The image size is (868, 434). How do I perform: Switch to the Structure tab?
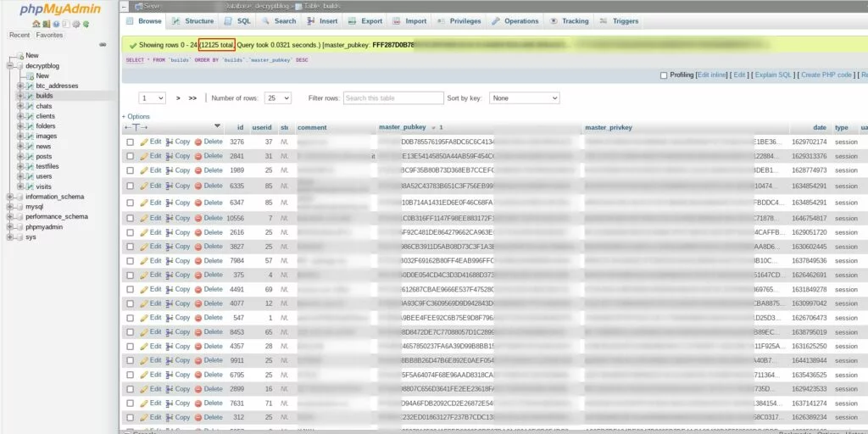(x=192, y=21)
